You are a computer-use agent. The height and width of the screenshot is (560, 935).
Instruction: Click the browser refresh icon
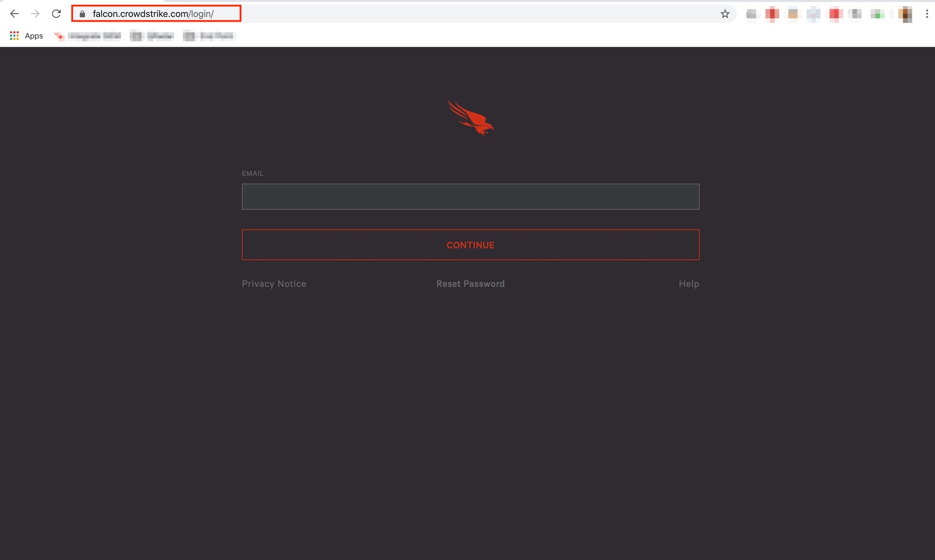click(56, 13)
